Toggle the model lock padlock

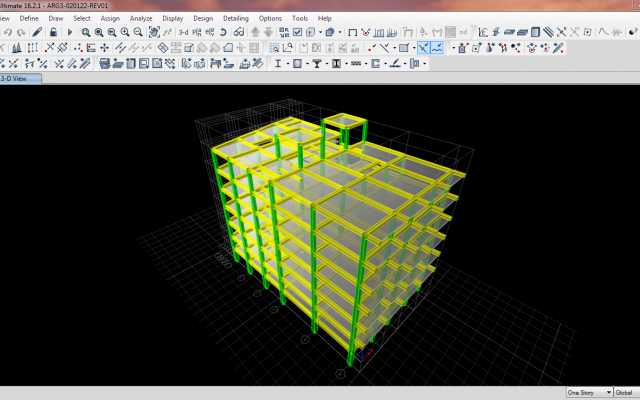tap(53, 32)
